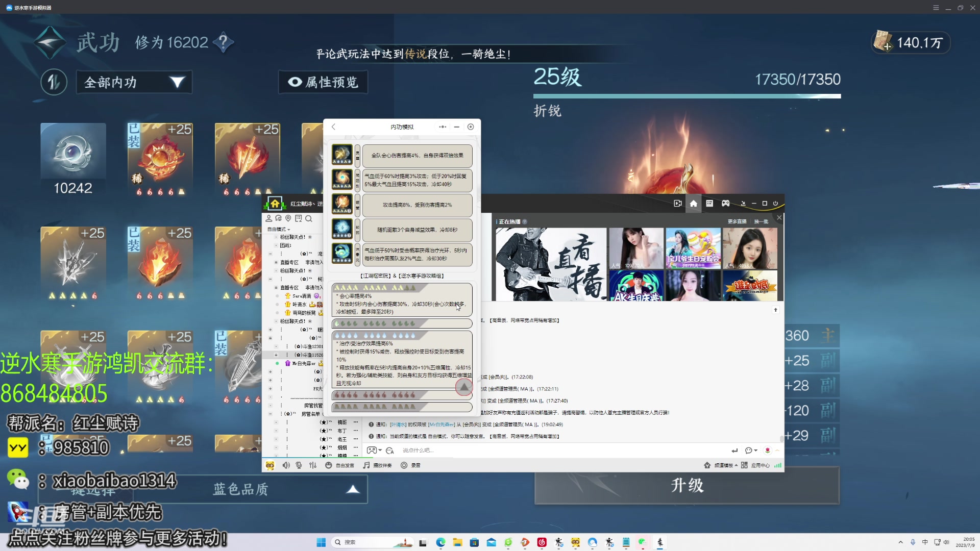The width and height of the screenshot is (980, 551).
Task: Open the user profile icon in the YY sidebar
Action: 269,218
